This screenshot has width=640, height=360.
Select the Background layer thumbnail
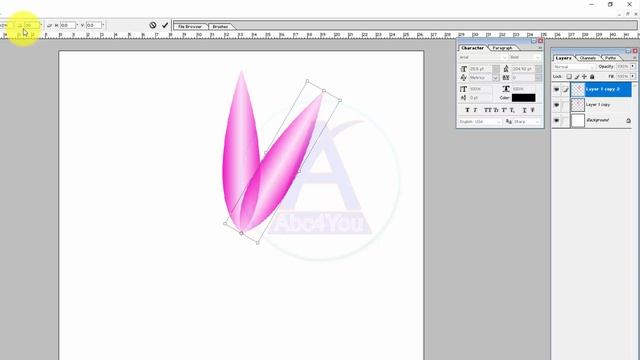point(578,121)
